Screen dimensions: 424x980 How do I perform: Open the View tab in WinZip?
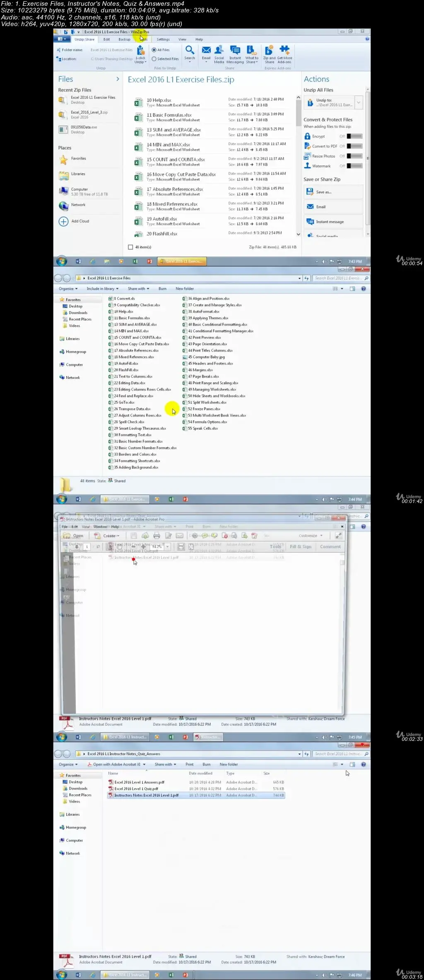182,39
